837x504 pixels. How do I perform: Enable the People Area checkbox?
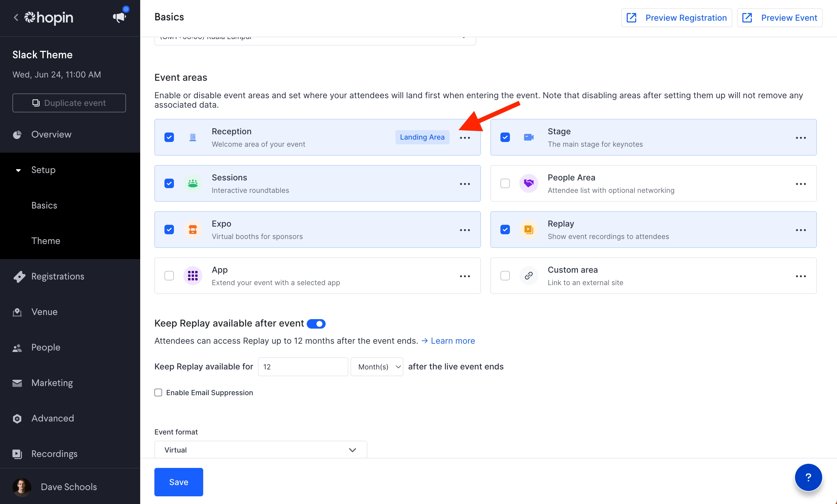505,183
